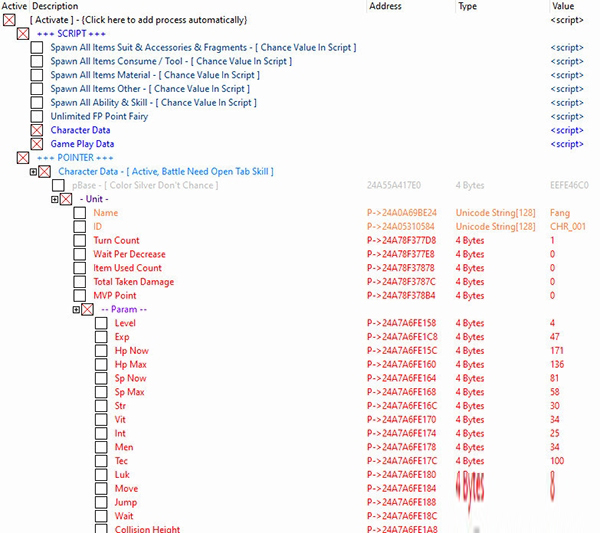Select the Hp Max value 136

[557, 365]
